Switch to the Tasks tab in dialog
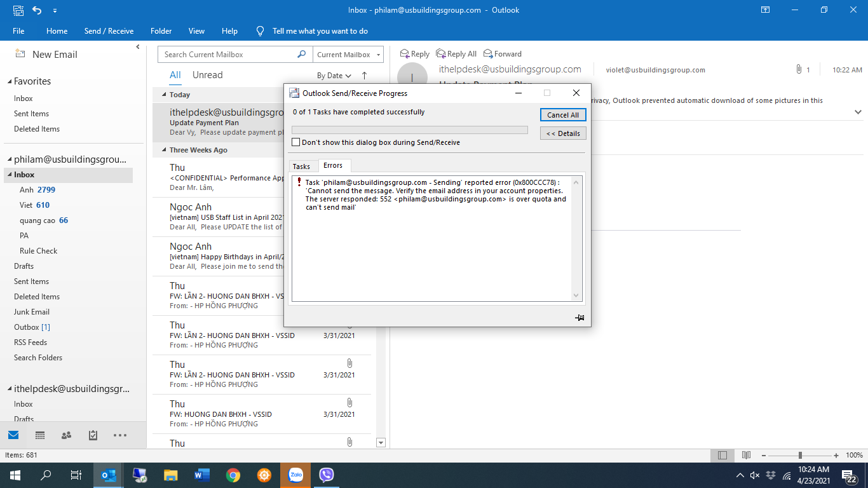 tap(301, 166)
